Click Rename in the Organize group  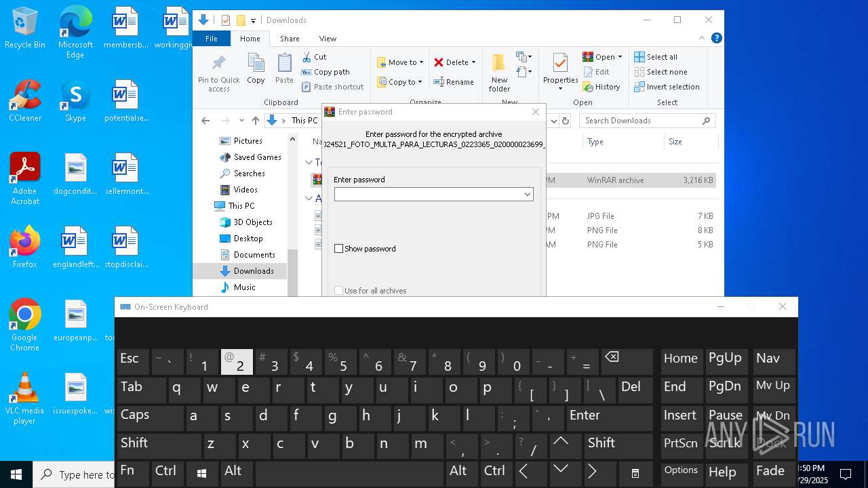454,82
